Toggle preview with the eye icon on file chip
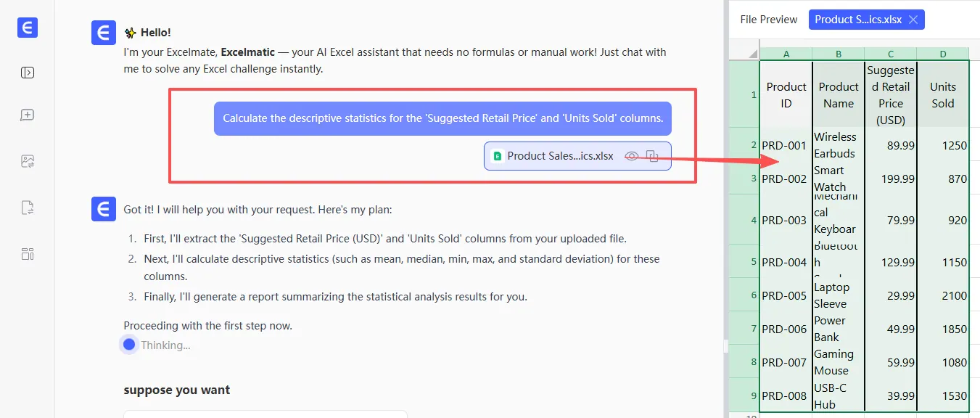Viewport: 980px width, 418px height. pos(632,156)
